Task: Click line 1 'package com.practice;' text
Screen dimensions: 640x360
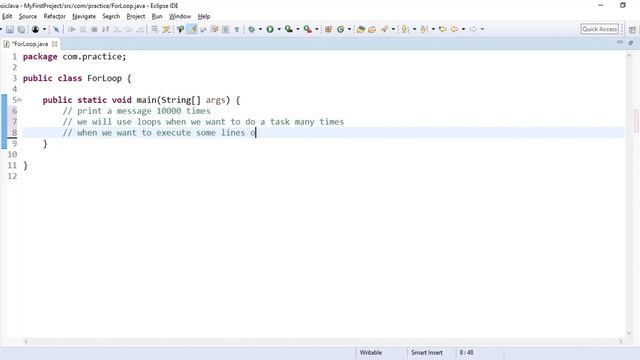Action: (x=75, y=57)
